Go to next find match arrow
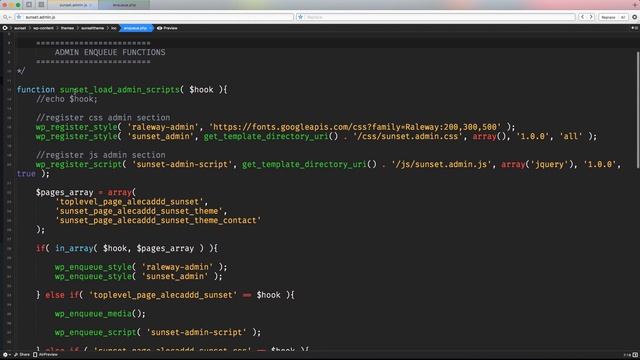 tap(591, 17)
